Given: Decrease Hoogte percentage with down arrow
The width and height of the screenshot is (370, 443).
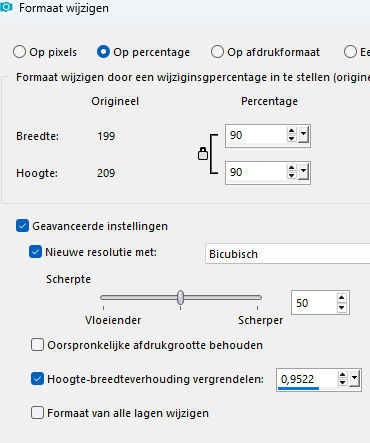Looking at the screenshot, I should (292, 175).
